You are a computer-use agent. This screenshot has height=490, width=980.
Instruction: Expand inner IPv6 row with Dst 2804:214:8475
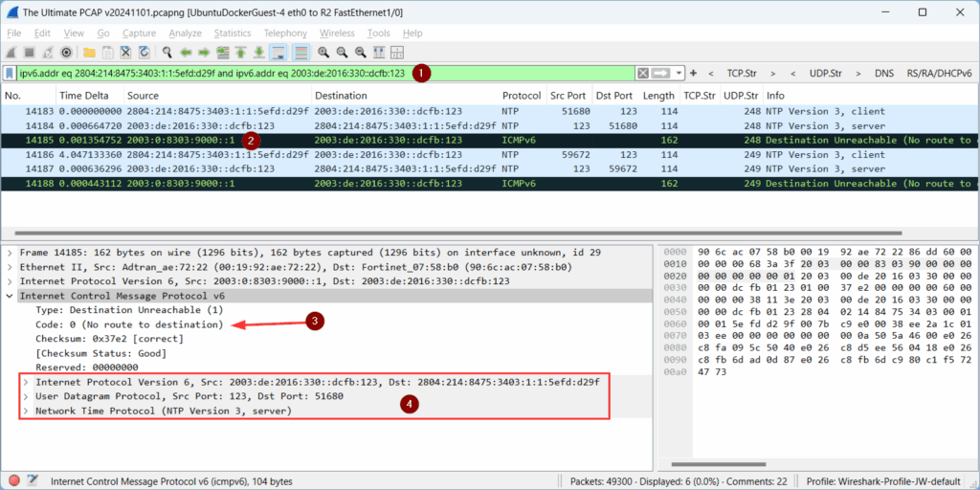pyautogui.click(x=26, y=382)
